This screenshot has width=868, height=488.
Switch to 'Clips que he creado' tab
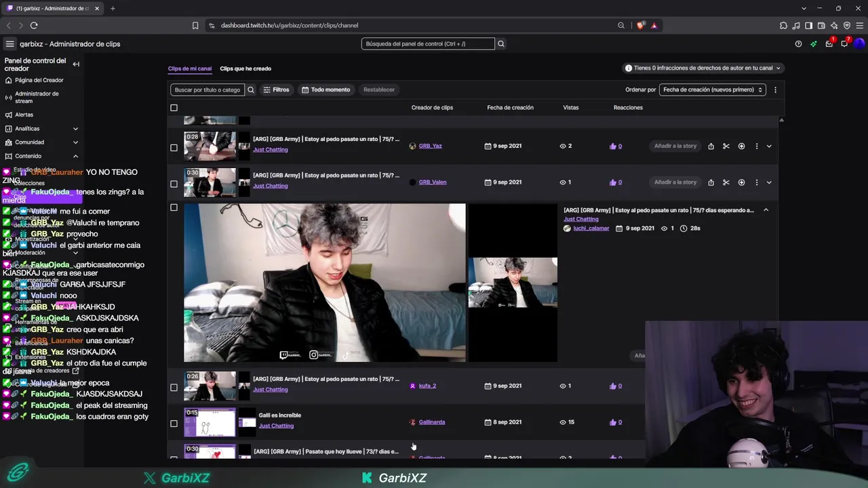[245, 68]
